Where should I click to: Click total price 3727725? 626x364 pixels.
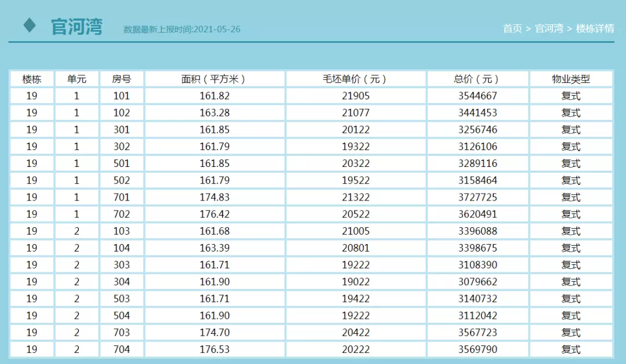click(x=478, y=197)
